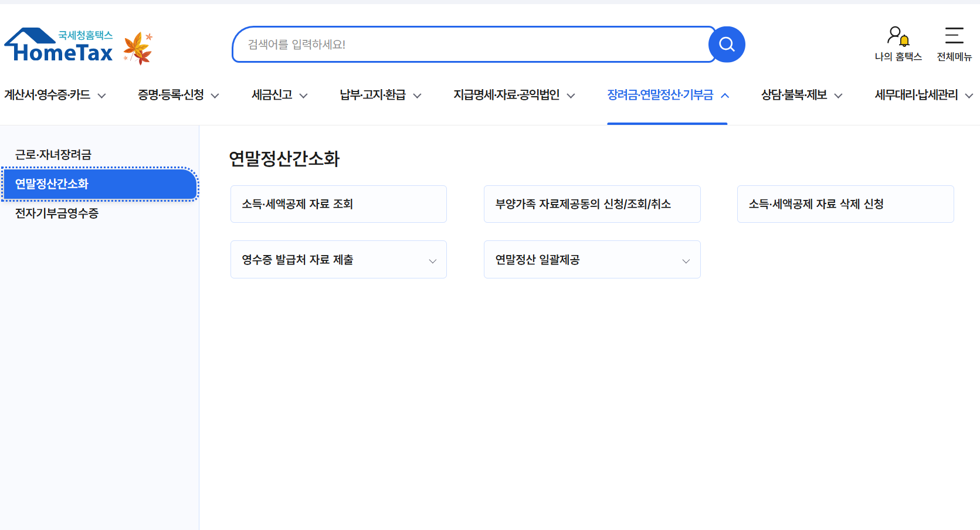Open the 세금신고 dropdown arrow
This screenshot has width=980, height=530.
[x=304, y=96]
